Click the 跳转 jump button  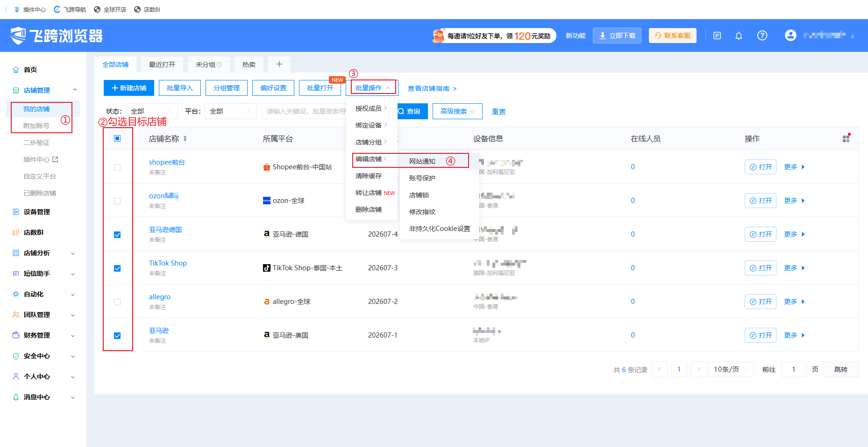pos(840,369)
